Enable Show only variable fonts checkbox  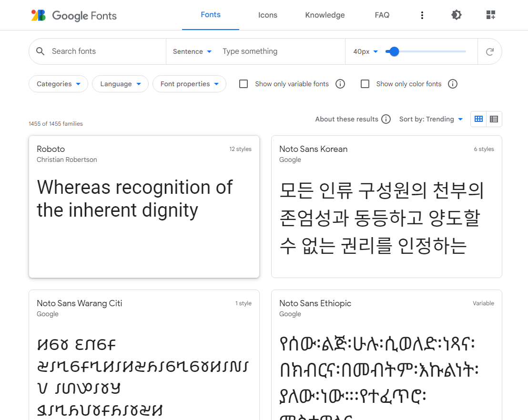click(x=244, y=84)
